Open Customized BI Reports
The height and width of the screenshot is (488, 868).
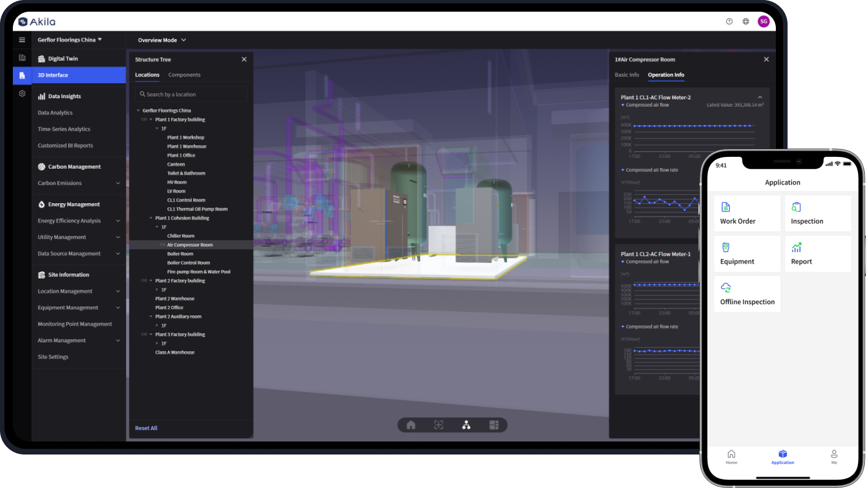click(65, 146)
